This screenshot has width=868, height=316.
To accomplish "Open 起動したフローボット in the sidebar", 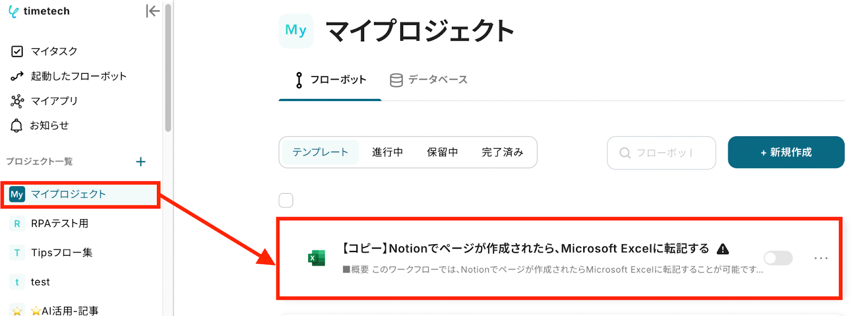I will [x=78, y=76].
